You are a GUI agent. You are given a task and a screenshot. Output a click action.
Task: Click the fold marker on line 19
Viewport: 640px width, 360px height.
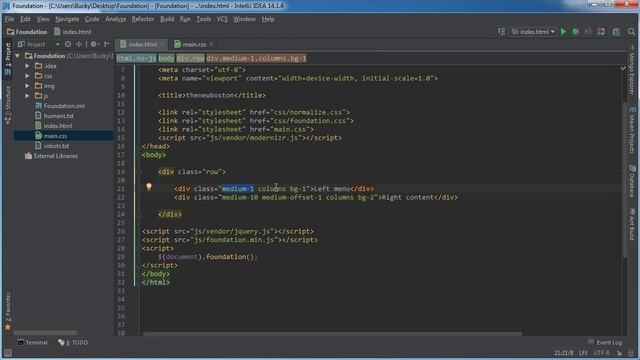[x=139, y=172]
